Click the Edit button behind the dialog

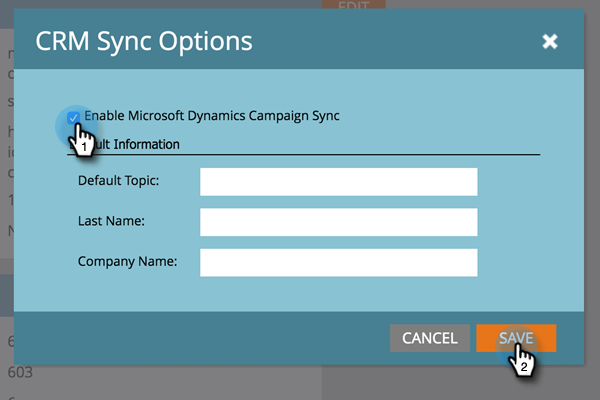tap(354, 5)
